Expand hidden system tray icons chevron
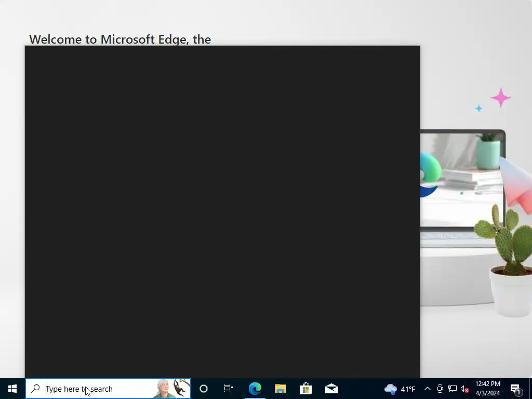The width and height of the screenshot is (532, 399). (x=428, y=389)
